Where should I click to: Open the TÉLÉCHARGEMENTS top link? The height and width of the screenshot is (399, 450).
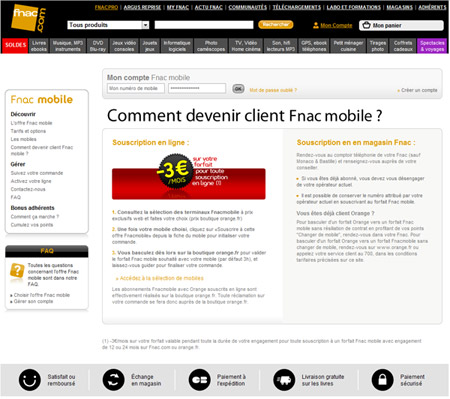click(297, 7)
